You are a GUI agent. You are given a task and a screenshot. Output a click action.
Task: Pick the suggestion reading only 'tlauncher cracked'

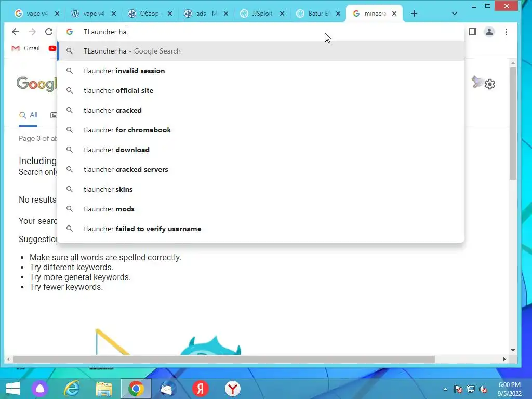261,110
